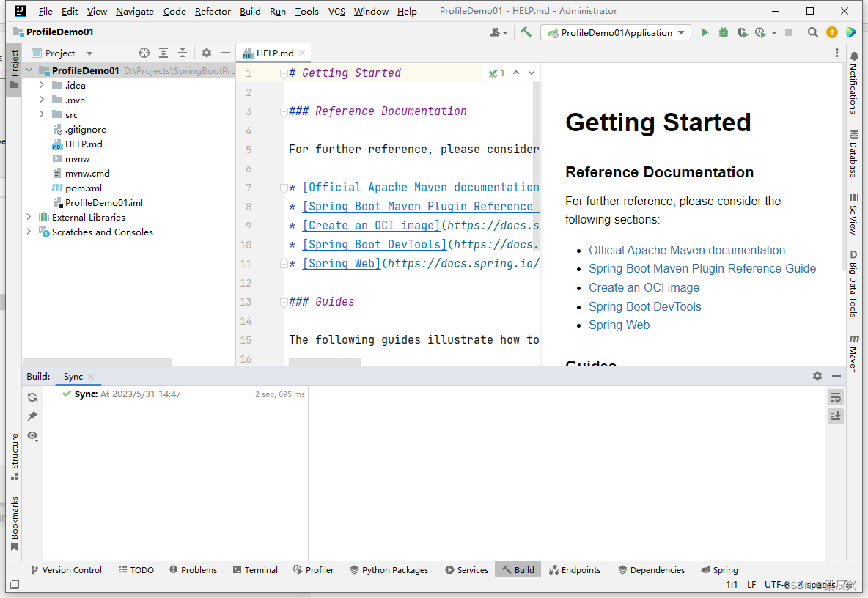868x598 pixels.
Task: Expand Scratches and Consoles node
Action: click(x=29, y=232)
